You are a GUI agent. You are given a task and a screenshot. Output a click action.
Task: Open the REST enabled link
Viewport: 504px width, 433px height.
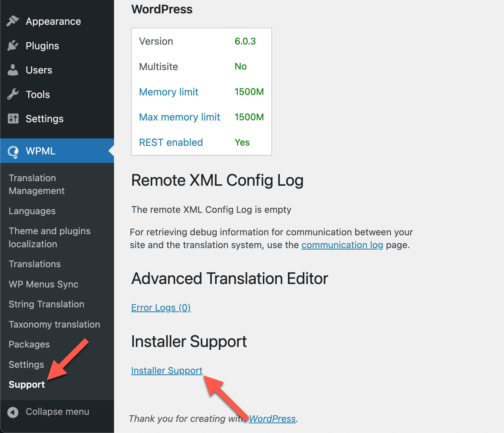[171, 142]
